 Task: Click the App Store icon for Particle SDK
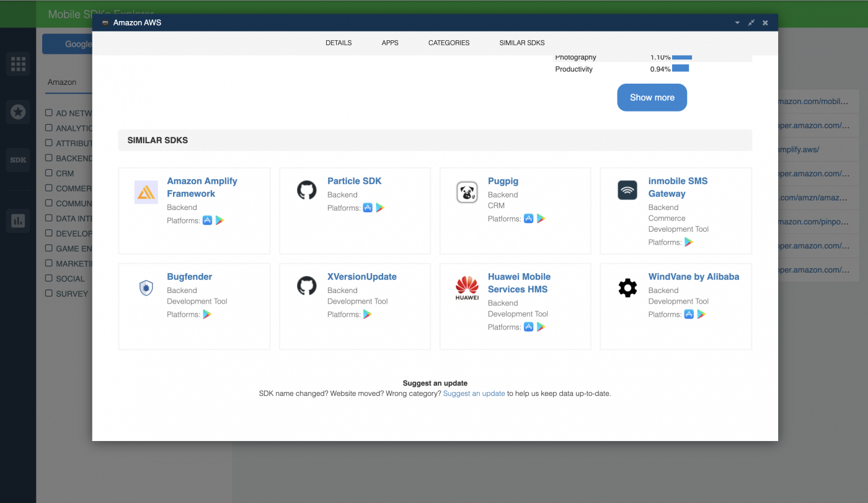tap(368, 208)
